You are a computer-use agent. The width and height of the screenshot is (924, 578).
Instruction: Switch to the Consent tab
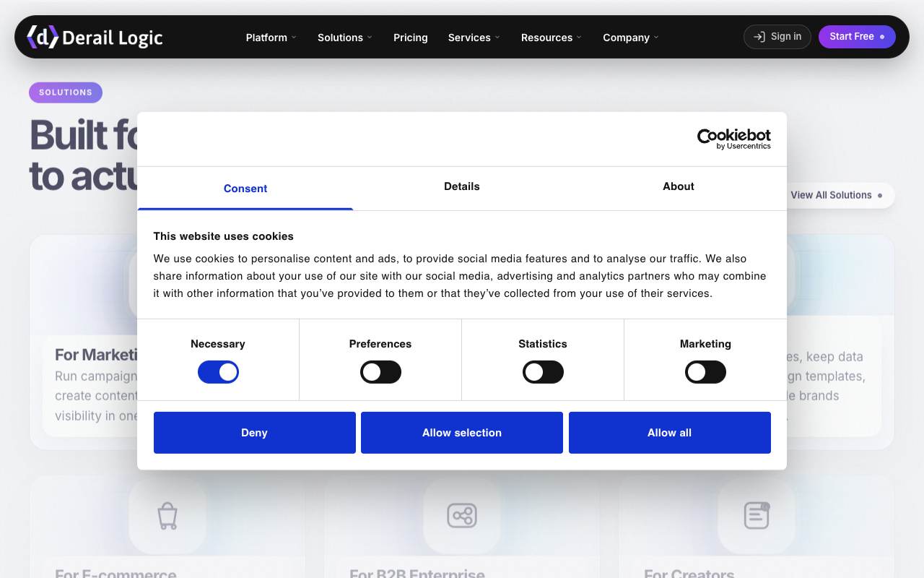tap(245, 189)
